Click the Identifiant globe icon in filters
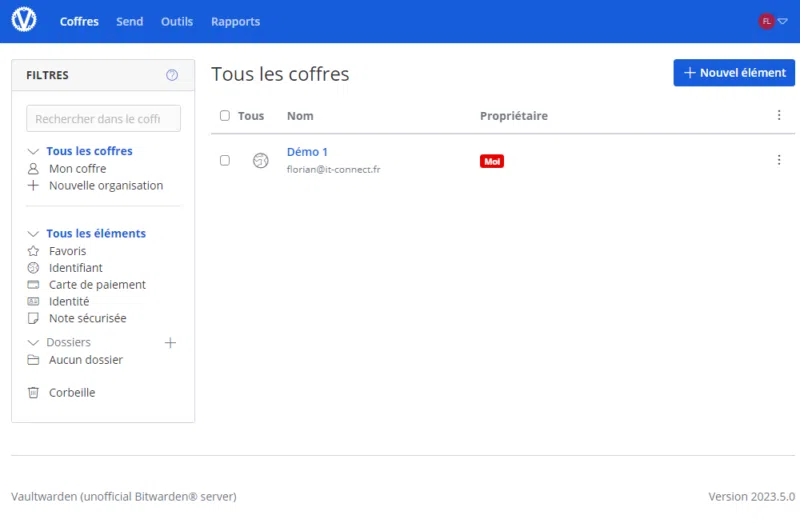The width and height of the screenshot is (800, 523). coord(33,268)
